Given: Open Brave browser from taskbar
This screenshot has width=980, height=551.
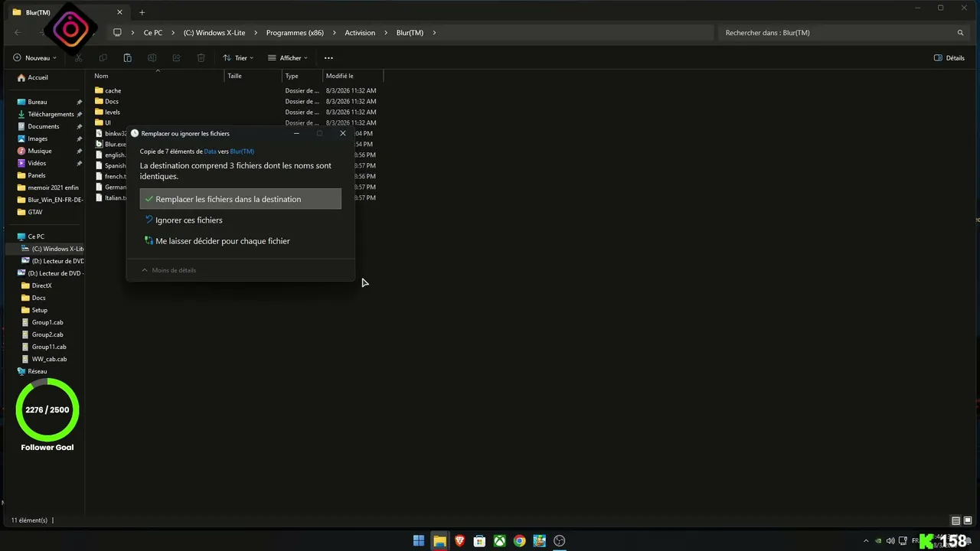Looking at the screenshot, I should [x=459, y=541].
